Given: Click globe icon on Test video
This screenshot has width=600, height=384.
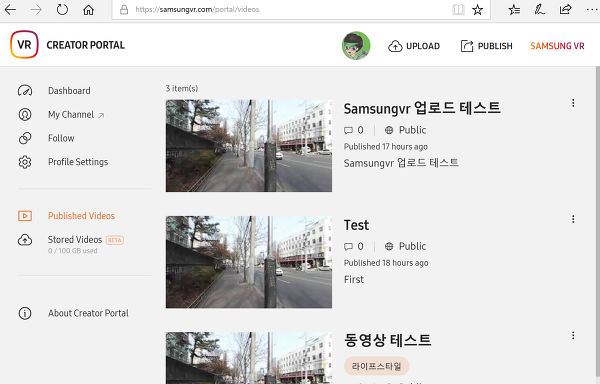Looking at the screenshot, I should point(389,246).
